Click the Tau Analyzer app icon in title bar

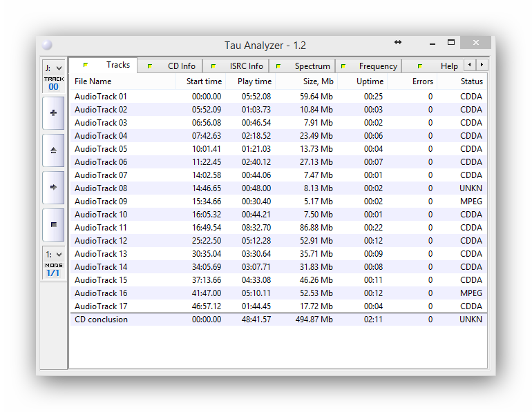click(47, 46)
